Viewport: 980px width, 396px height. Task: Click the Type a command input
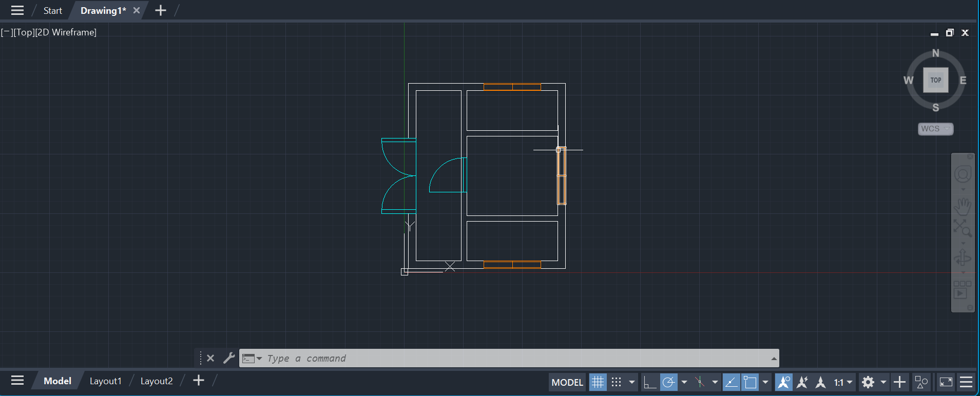513,358
